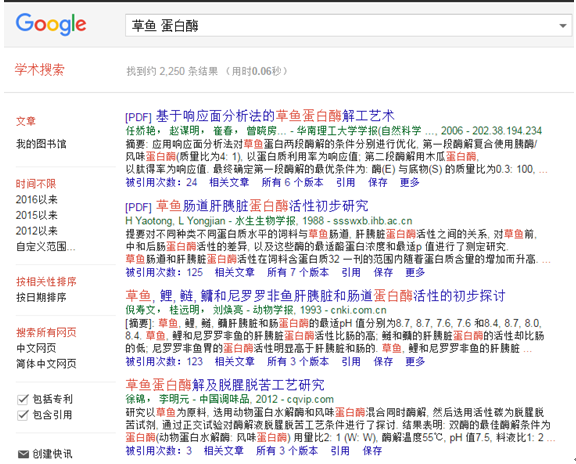Restrict search to 简体中文网页
Image resolution: width=576 pixels, height=464 pixels.
[x=46, y=363]
